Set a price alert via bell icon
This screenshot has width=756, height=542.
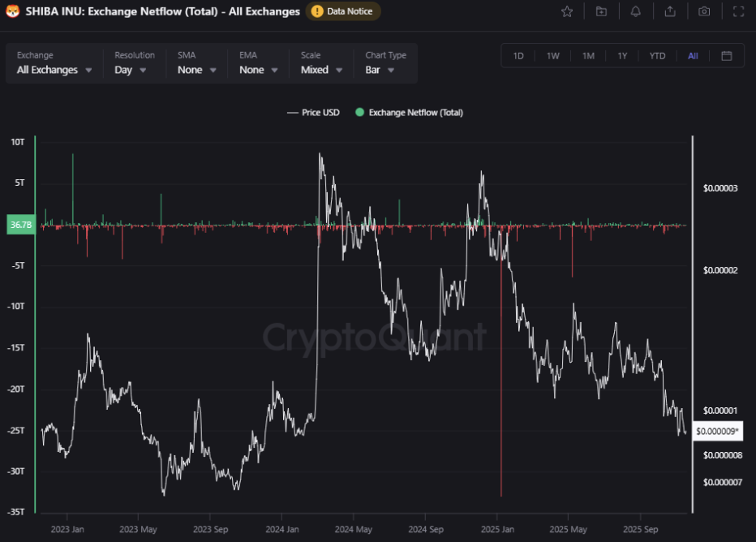point(636,11)
